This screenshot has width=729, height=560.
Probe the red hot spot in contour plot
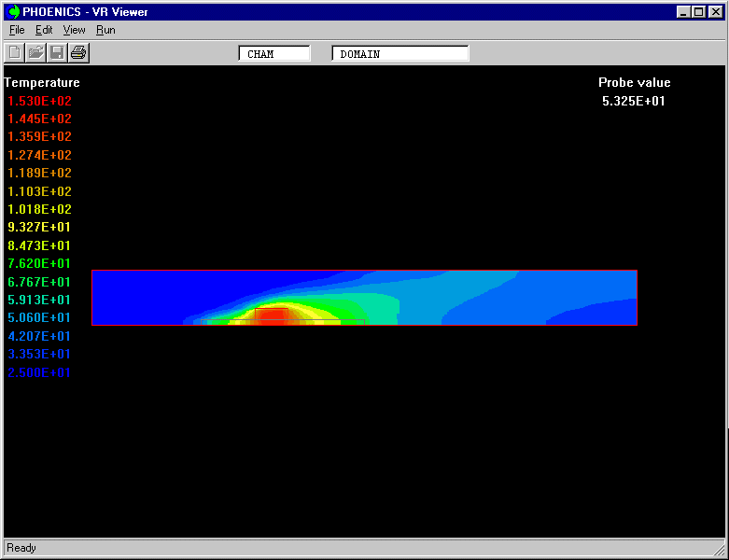tap(273, 315)
